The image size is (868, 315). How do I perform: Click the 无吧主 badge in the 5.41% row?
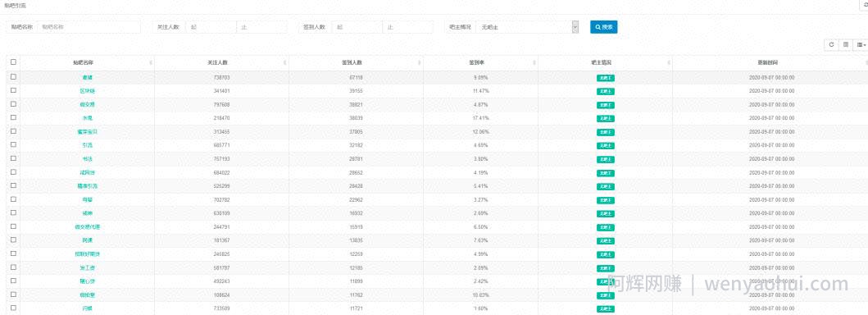point(606,186)
